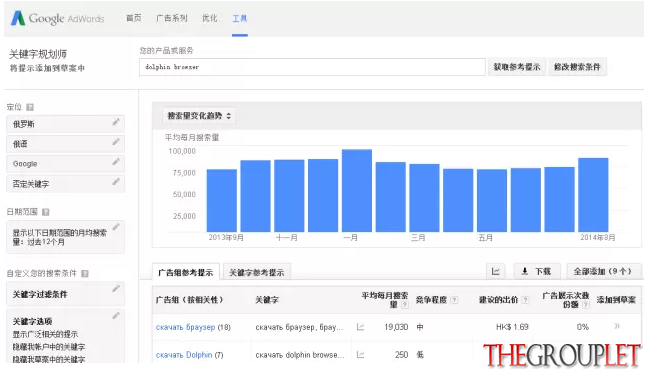Viewport: 648px width, 374px height.
Task: Click 全部添加 (9 个) button
Action: click(604, 272)
